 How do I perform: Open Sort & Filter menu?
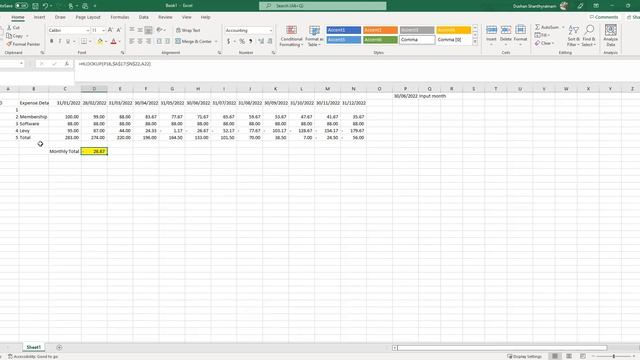pos(573,36)
